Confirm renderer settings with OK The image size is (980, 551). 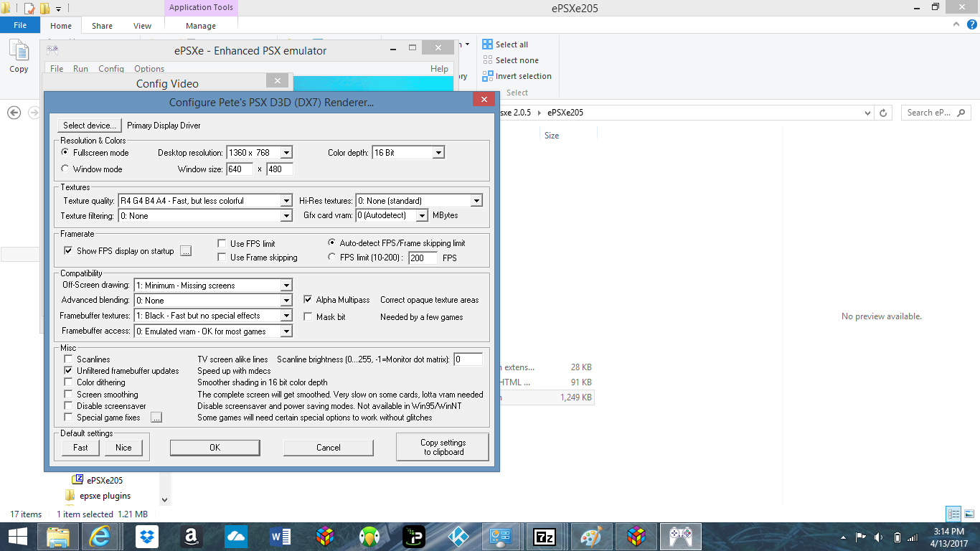click(215, 448)
